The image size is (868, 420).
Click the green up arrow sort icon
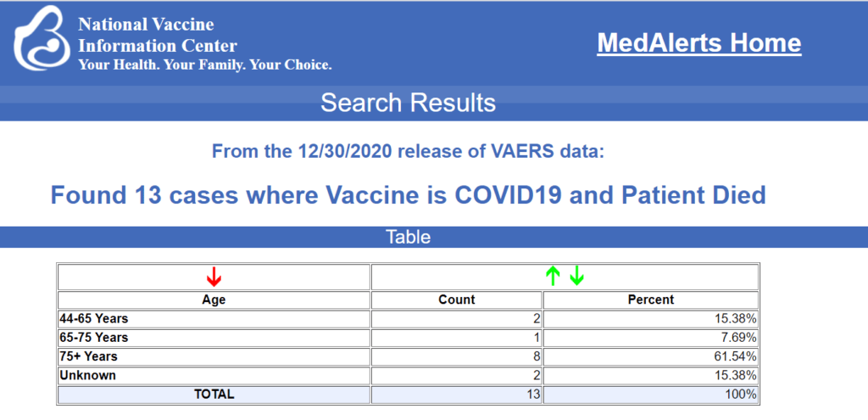click(554, 276)
